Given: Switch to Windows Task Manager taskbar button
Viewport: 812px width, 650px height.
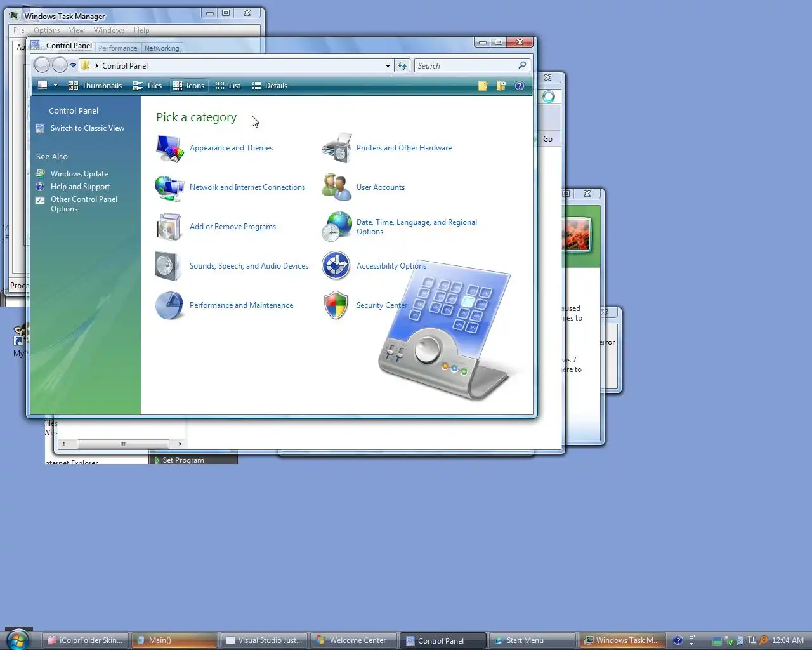Looking at the screenshot, I should pos(622,640).
